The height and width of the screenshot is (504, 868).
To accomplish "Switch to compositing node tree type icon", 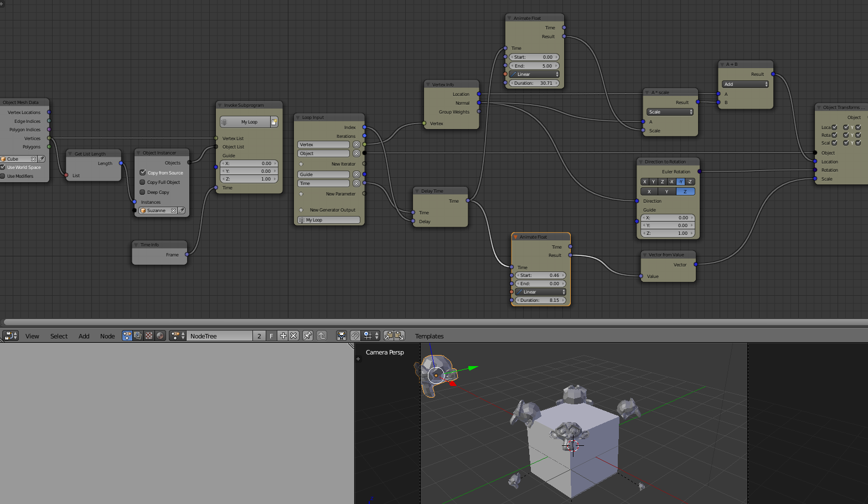I will tap(138, 336).
